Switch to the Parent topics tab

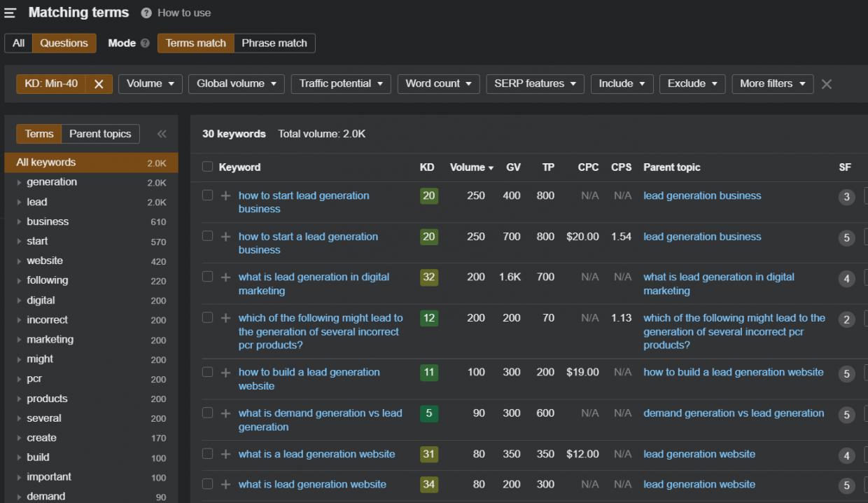pos(100,134)
